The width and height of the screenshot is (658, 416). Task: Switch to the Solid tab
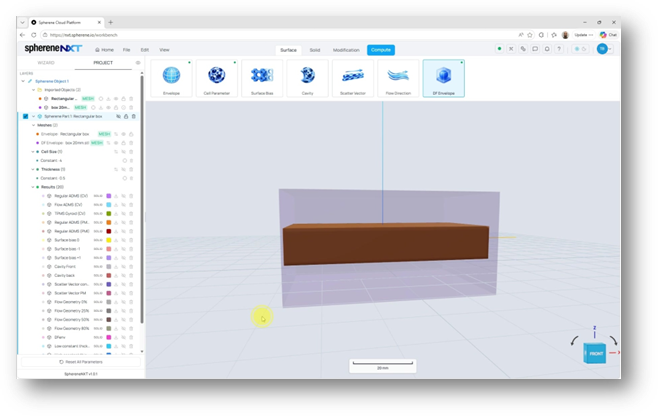[x=315, y=50]
